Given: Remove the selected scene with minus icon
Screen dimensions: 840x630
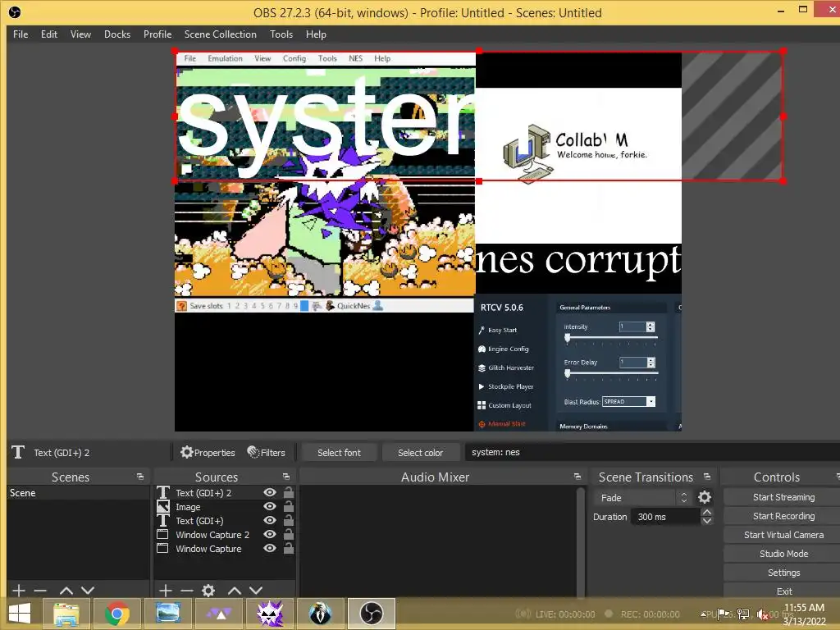Looking at the screenshot, I should (x=40, y=591).
